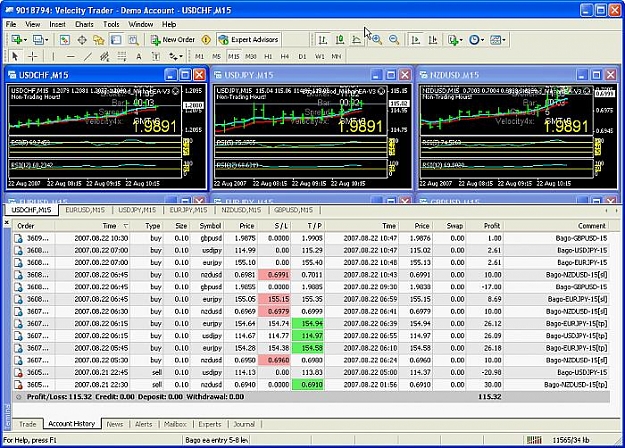Open the Profiles dropdown
This screenshot has height=448, width=625.
[40, 40]
